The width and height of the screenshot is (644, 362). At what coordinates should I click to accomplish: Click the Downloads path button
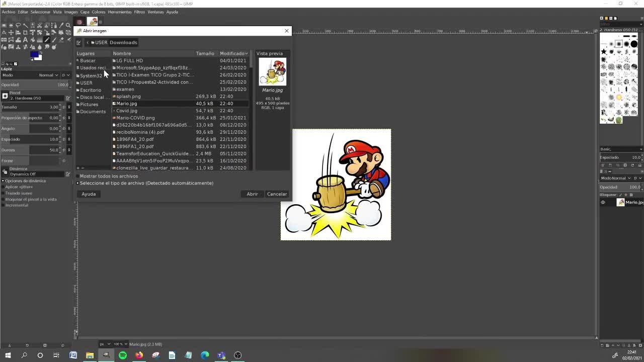tap(123, 43)
